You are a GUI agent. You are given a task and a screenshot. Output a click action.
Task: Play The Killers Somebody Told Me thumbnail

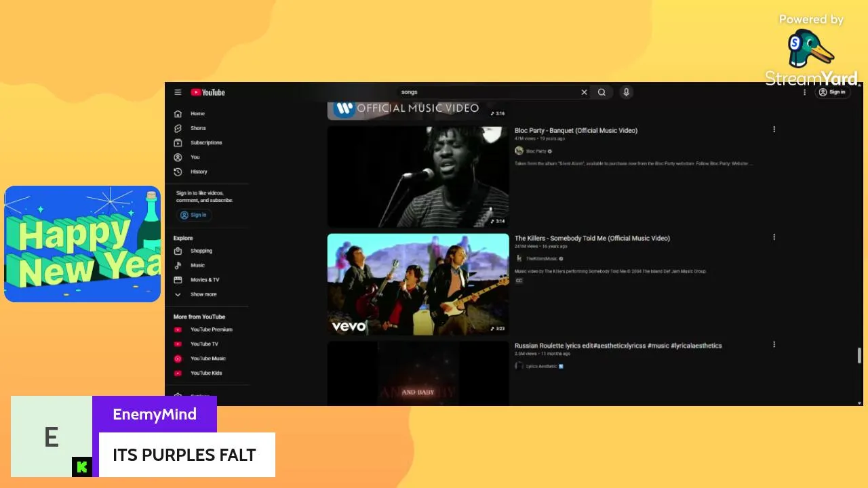click(418, 285)
